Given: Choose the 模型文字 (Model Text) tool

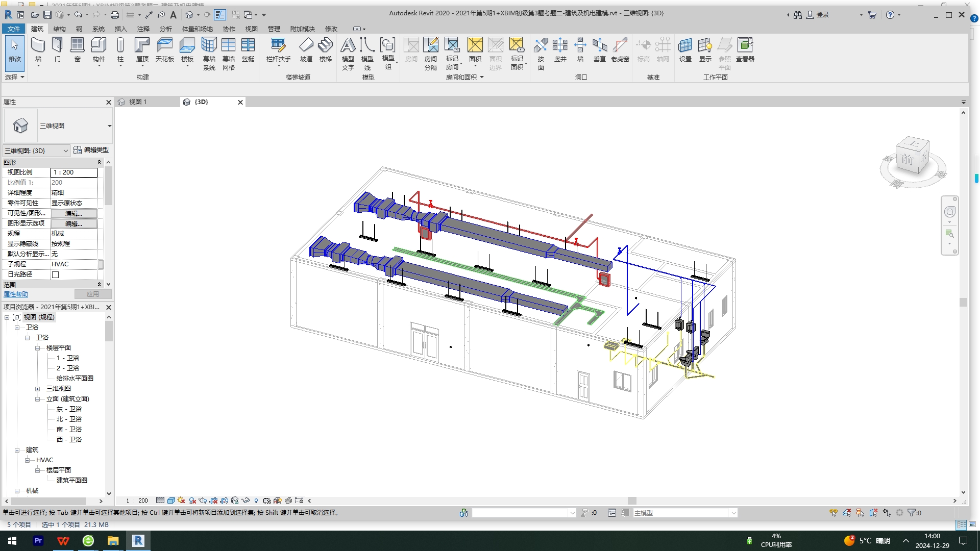Looking at the screenshot, I should pyautogui.click(x=348, y=54).
